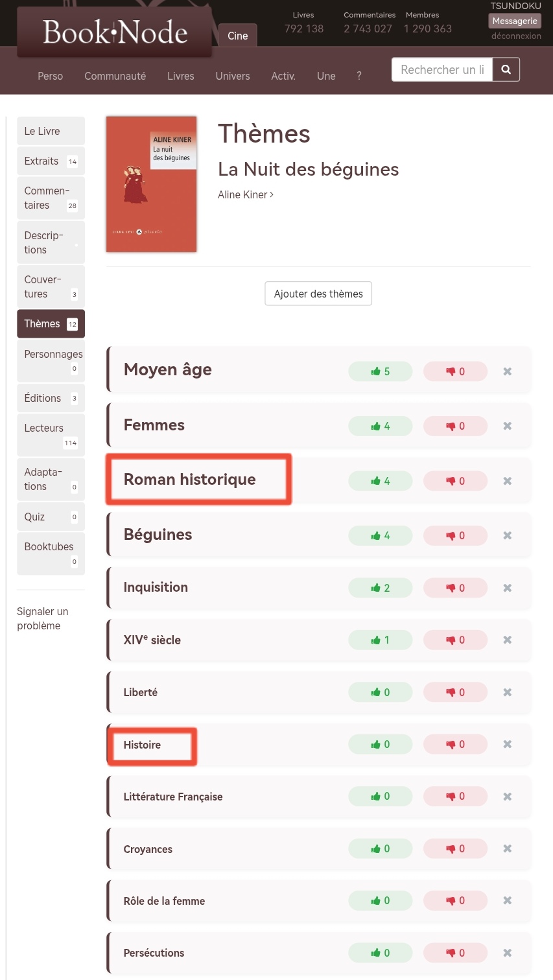Downvote the Rôle de la femme theme
553x980 pixels.
[455, 900]
